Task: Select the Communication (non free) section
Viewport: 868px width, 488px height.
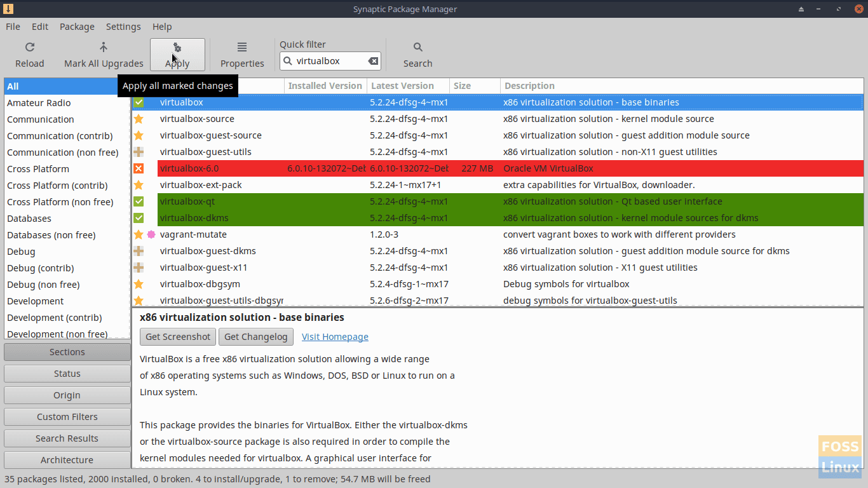Action: point(67,152)
